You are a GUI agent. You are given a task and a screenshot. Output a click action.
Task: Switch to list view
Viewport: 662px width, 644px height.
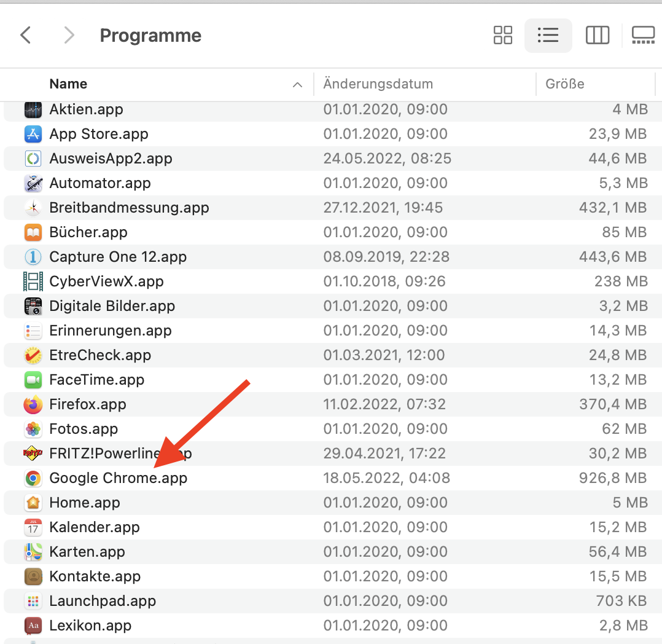548,36
